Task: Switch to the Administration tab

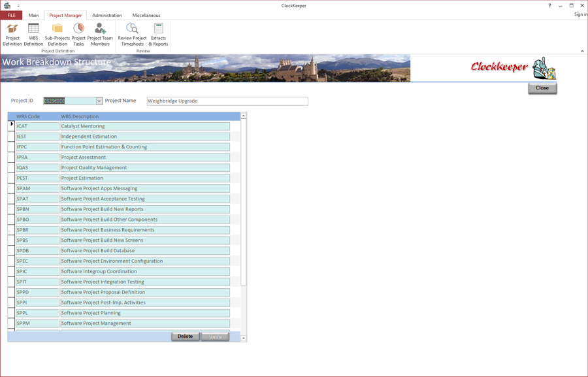Action: click(107, 16)
